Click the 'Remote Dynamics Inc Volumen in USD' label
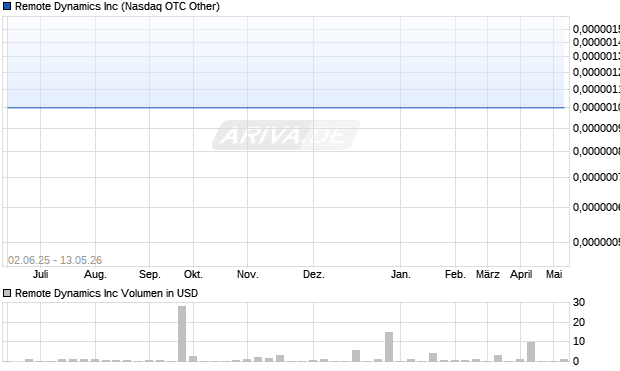 [x=106, y=293]
